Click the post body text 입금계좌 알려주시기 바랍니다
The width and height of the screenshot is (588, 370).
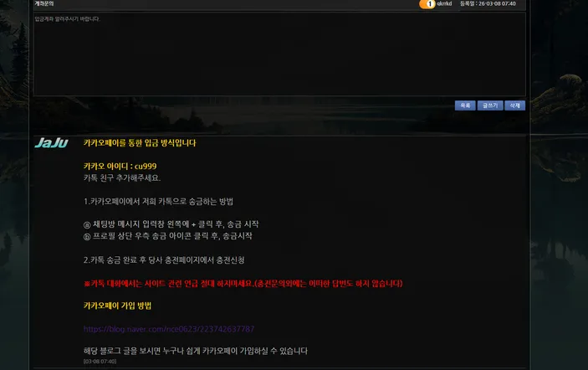point(67,18)
